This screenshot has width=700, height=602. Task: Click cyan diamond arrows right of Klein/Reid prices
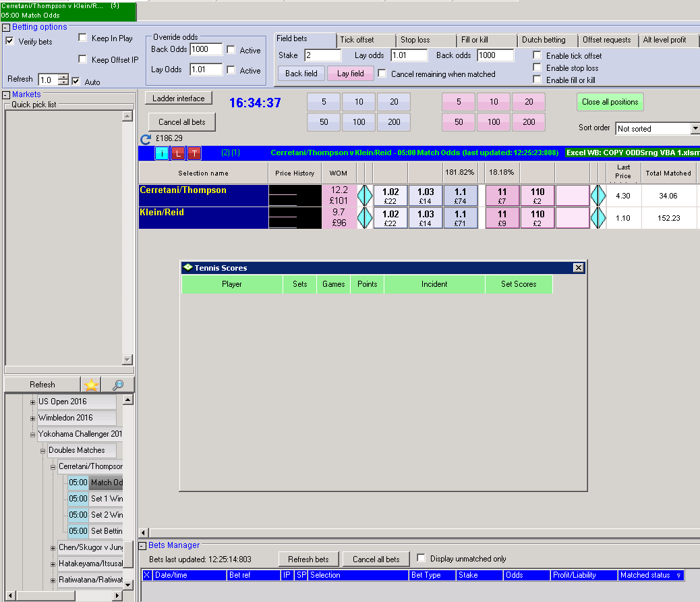point(598,218)
